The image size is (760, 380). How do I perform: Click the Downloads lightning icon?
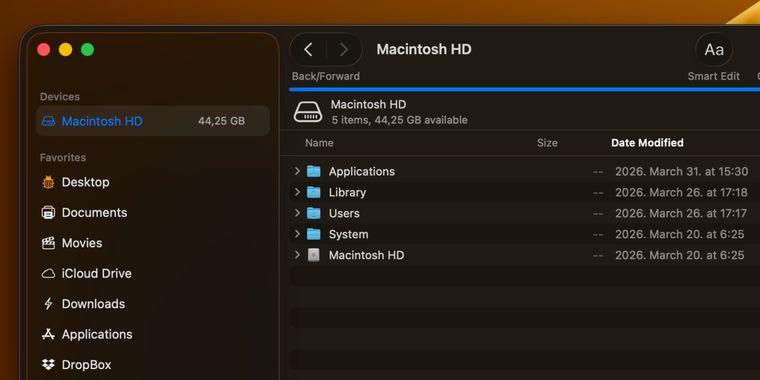(48, 304)
